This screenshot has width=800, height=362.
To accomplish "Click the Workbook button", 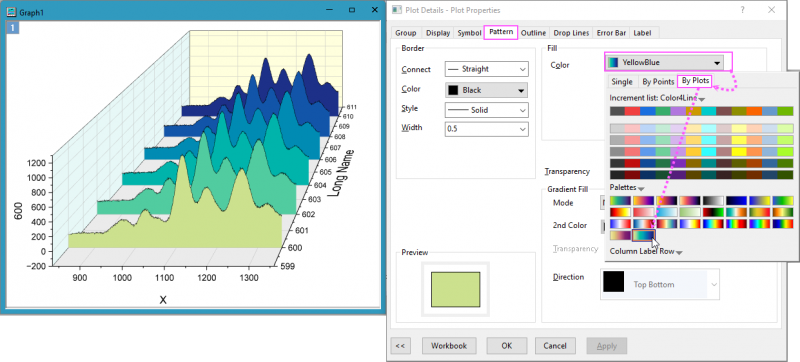I will tap(449, 346).
